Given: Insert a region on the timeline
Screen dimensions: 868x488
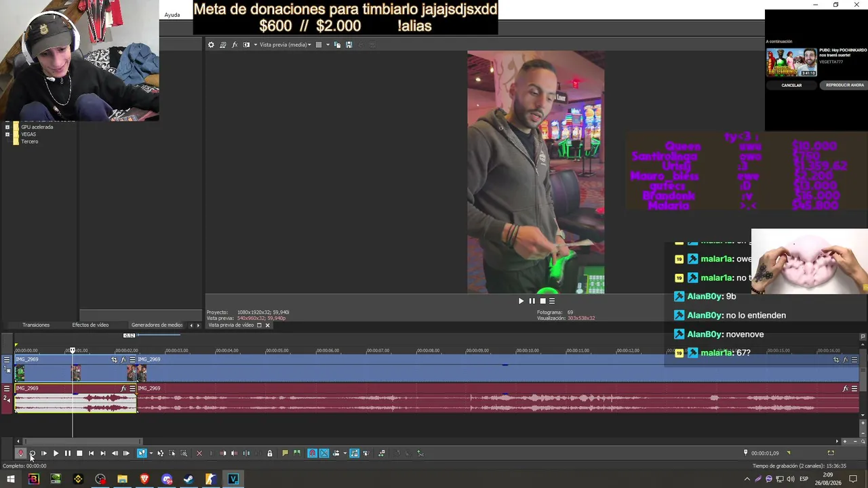Looking at the screenshot, I should 296,453.
